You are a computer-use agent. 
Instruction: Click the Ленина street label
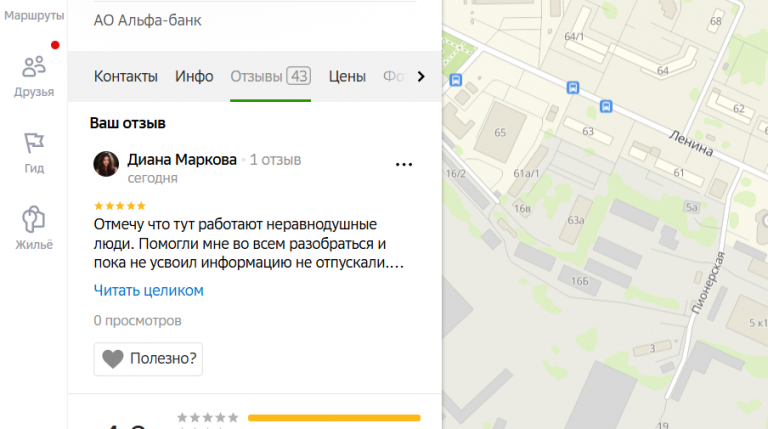tap(692, 143)
